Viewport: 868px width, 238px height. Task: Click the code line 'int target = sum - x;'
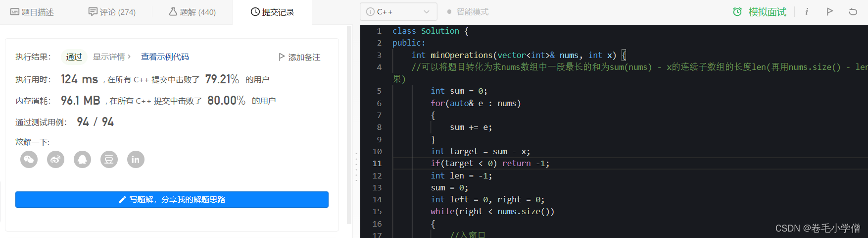point(480,151)
